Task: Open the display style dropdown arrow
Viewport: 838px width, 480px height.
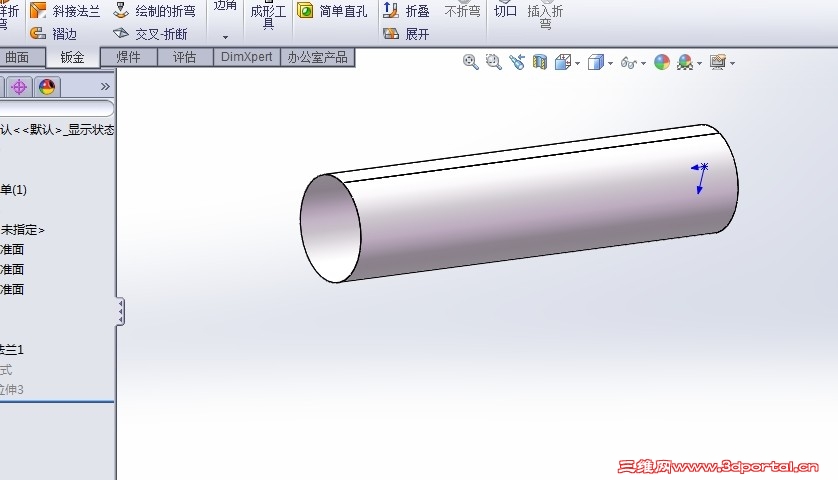Action: [x=610, y=64]
